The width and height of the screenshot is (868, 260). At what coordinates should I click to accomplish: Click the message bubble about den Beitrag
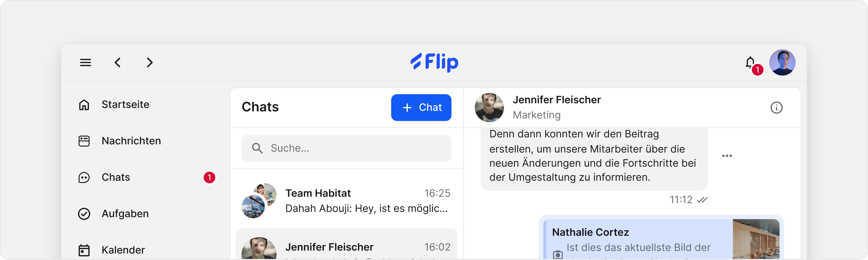coord(594,159)
